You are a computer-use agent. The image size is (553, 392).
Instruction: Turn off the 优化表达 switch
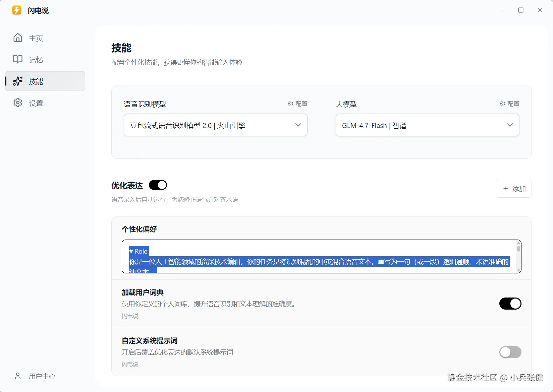coord(158,185)
